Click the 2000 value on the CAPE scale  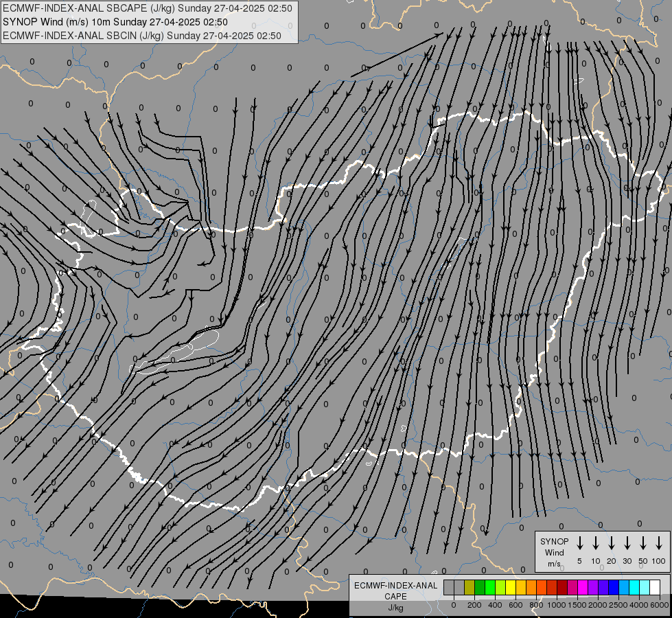597,605
